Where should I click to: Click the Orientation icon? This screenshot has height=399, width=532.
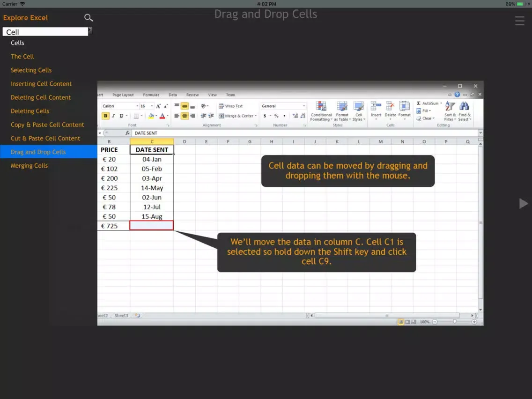(x=204, y=106)
